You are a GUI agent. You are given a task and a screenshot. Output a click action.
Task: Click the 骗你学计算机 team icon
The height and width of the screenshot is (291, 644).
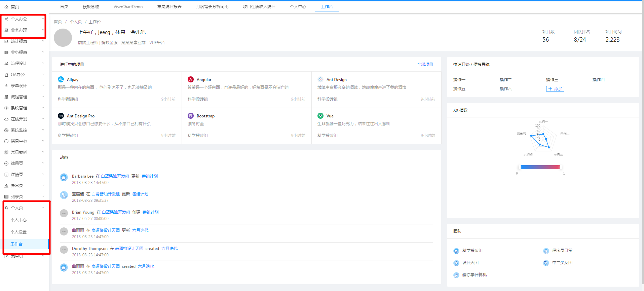(456, 275)
